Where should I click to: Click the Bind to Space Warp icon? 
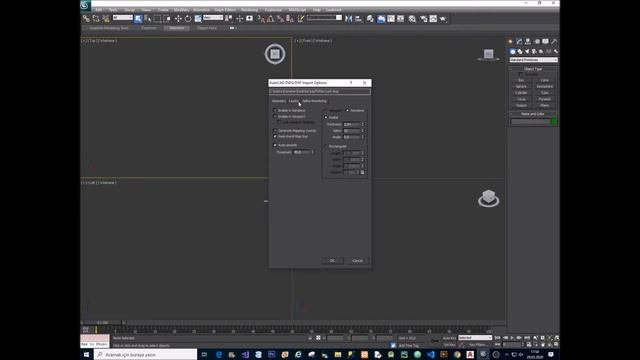pos(106,19)
